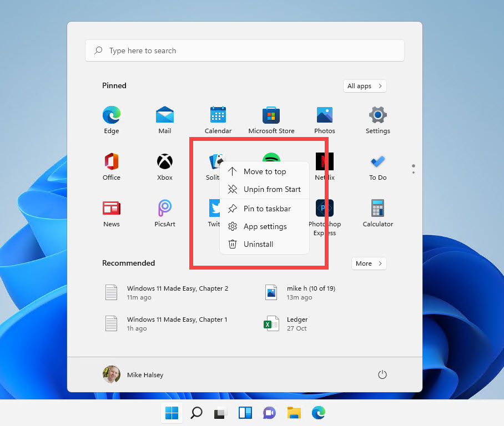The image size is (504, 426).
Task: Click the PicsArt app icon
Action: pyautogui.click(x=164, y=209)
